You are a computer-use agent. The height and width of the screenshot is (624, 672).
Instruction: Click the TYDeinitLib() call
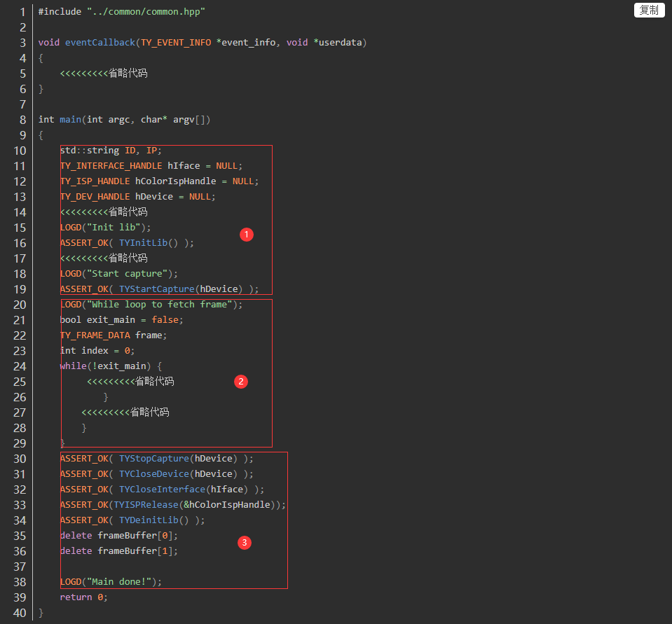pyautogui.click(x=154, y=520)
